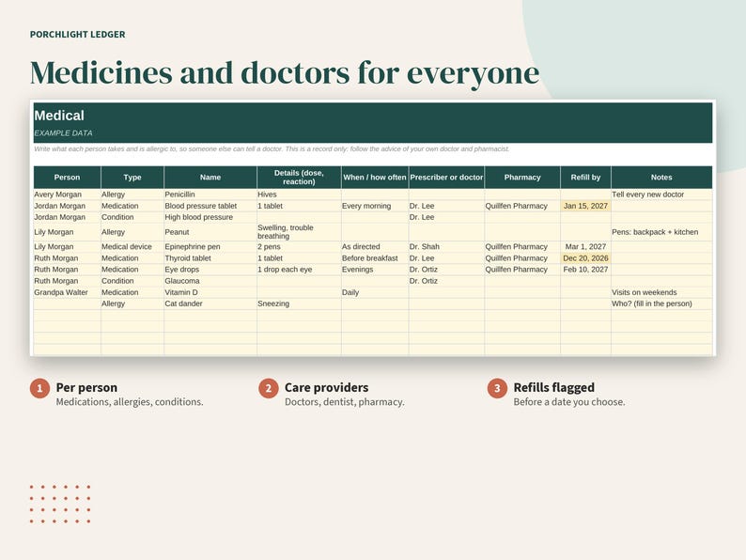
Task: Select the Who? (fill in the person) note
Action: [x=661, y=303]
